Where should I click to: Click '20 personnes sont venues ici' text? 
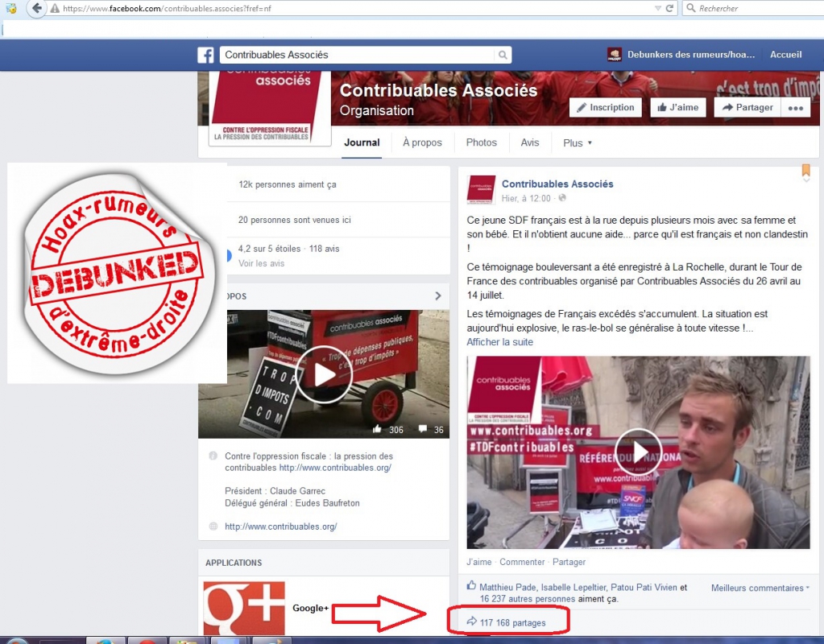pos(294,220)
